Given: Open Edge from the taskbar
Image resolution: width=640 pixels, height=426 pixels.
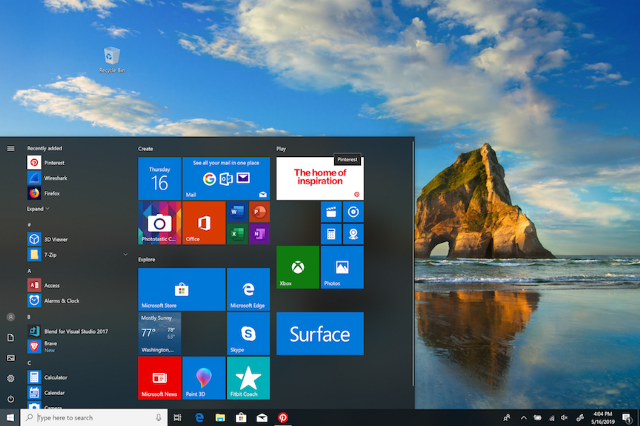Looking at the screenshot, I should pyautogui.click(x=199, y=417).
